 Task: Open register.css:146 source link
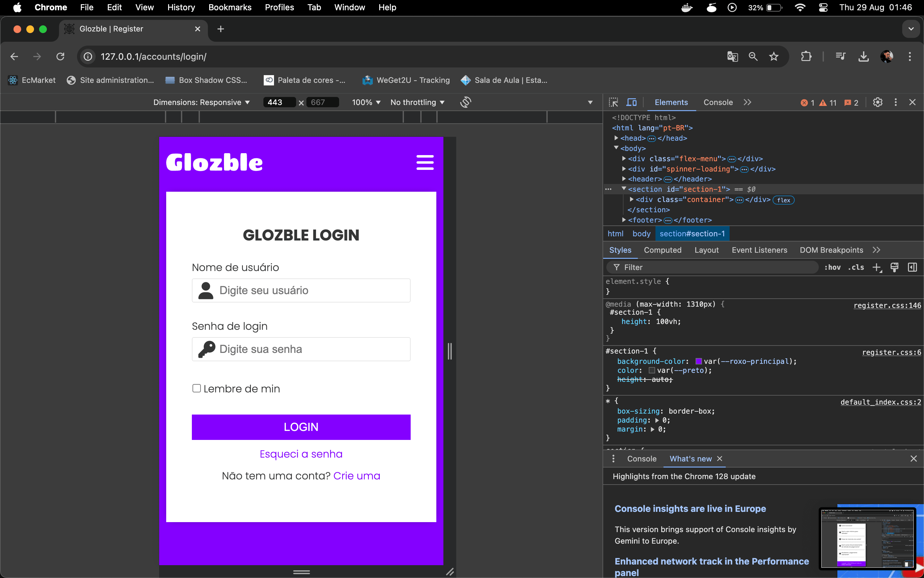(x=887, y=305)
